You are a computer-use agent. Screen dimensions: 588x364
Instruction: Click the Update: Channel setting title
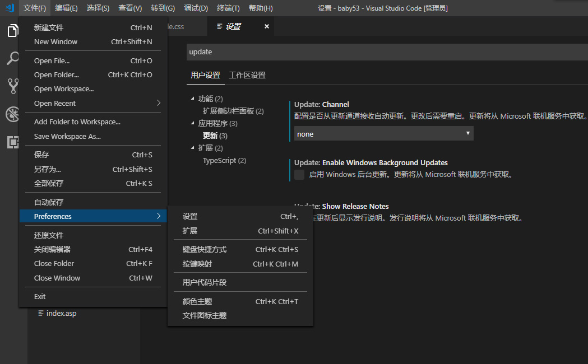321,105
